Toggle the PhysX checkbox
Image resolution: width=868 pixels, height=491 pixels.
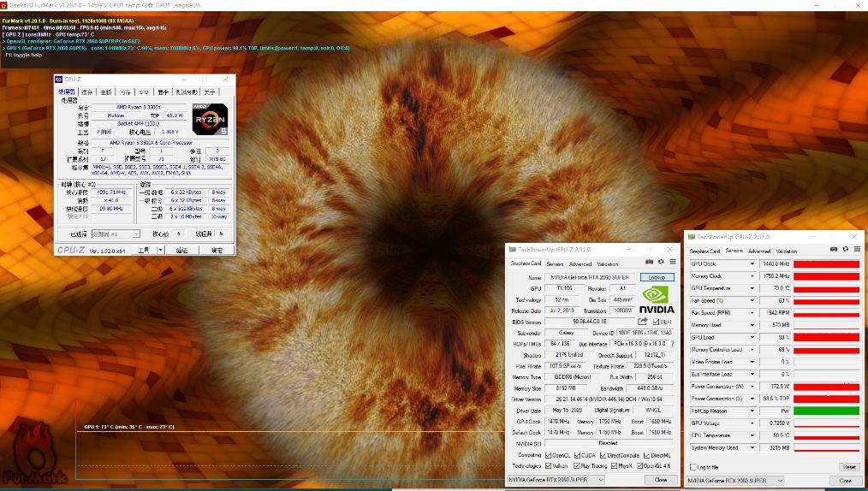[x=614, y=465]
